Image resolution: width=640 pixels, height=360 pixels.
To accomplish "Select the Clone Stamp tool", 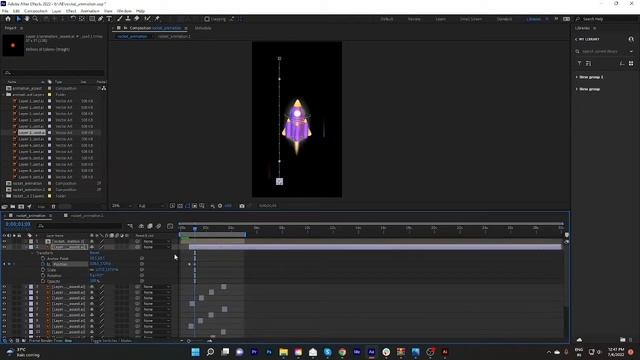I will click(128, 19).
